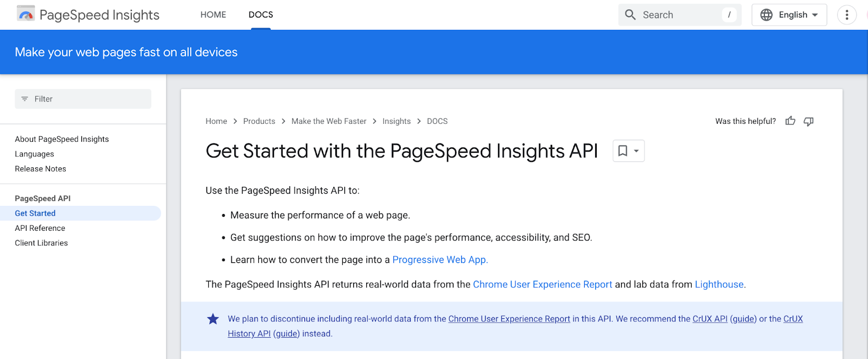Click the search magnifier icon
This screenshot has width=868, height=359.
tap(630, 15)
